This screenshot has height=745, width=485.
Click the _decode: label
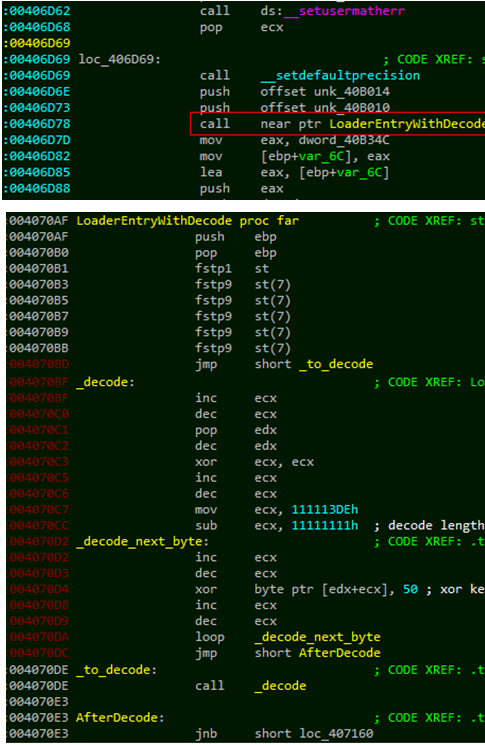(105, 382)
